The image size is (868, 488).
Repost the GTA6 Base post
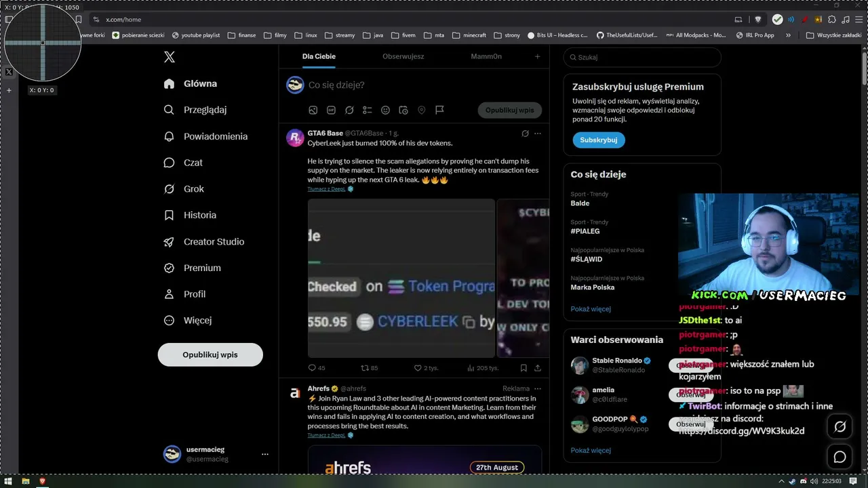tap(370, 368)
